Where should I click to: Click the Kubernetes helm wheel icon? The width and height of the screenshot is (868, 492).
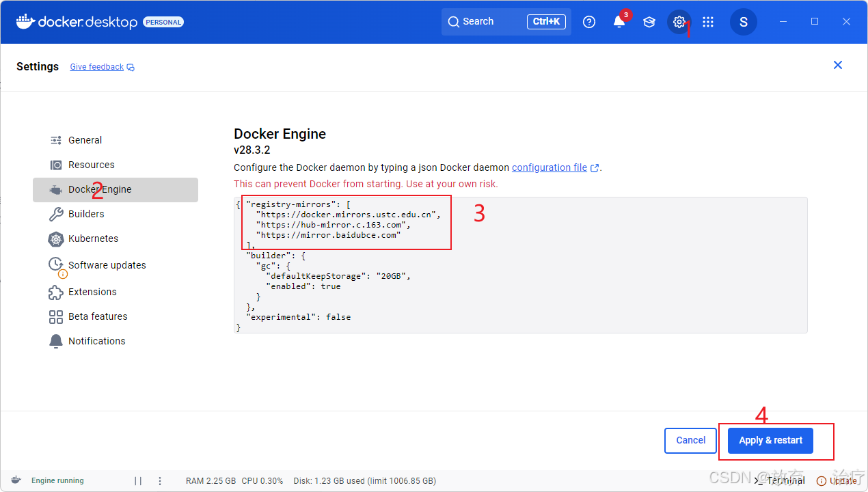pos(56,239)
